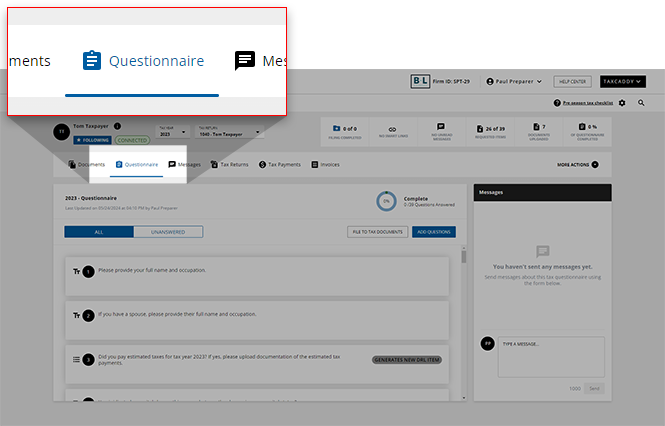Click the 1000 character counter

point(575,389)
